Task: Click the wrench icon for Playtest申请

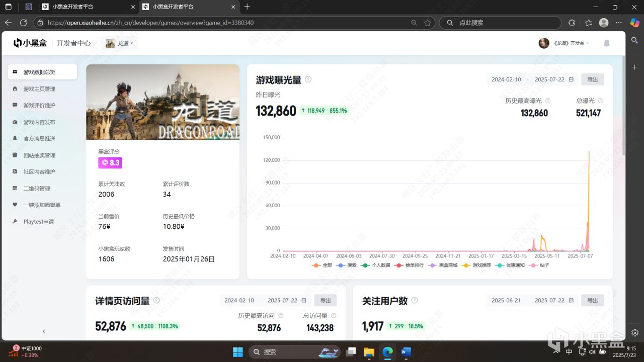Action: (15, 221)
